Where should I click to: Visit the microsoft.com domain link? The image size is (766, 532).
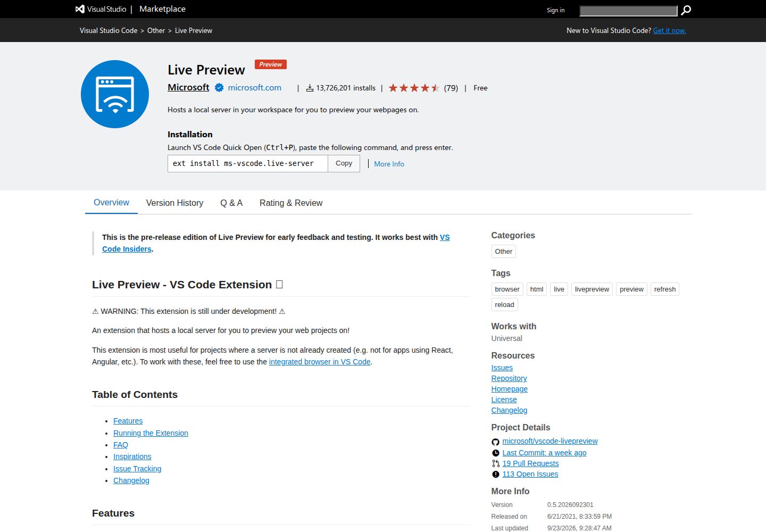[x=255, y=88]
